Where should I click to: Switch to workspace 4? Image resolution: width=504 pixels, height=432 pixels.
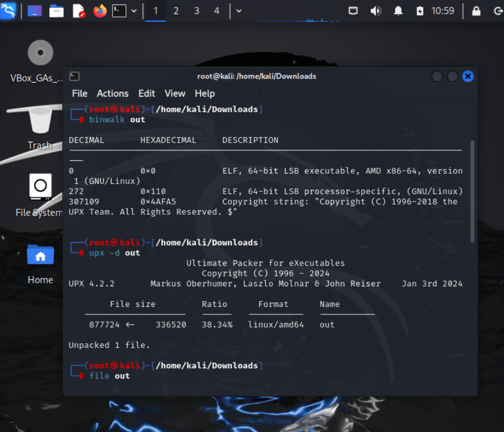click(x=216, y=11)
